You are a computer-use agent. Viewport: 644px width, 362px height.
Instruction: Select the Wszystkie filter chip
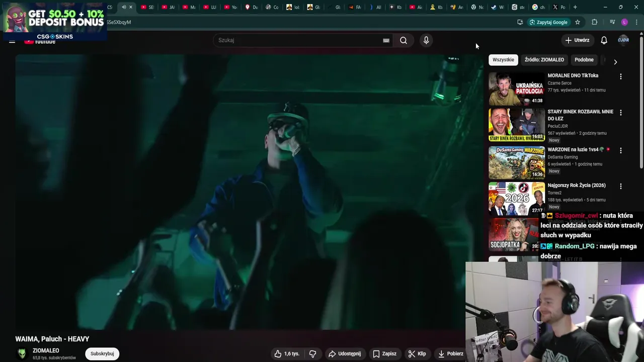point(503,59)
